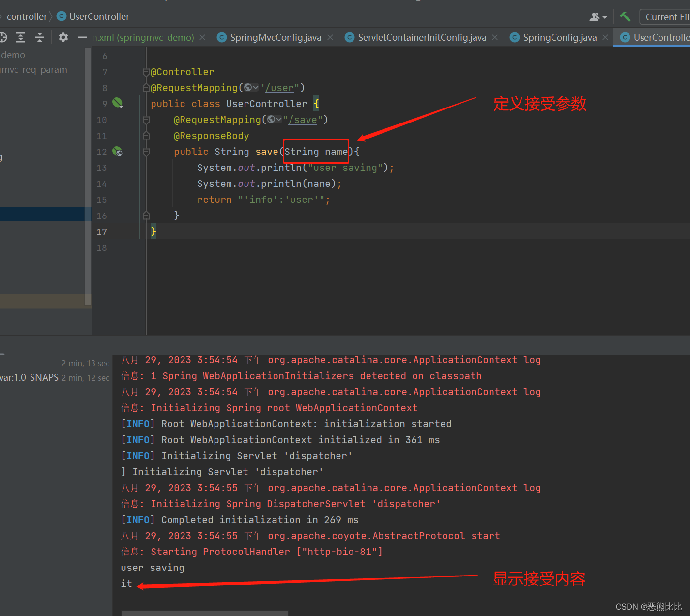Open the user account dropdown
The width and height of the screenshot is (690, 616).
598,17
